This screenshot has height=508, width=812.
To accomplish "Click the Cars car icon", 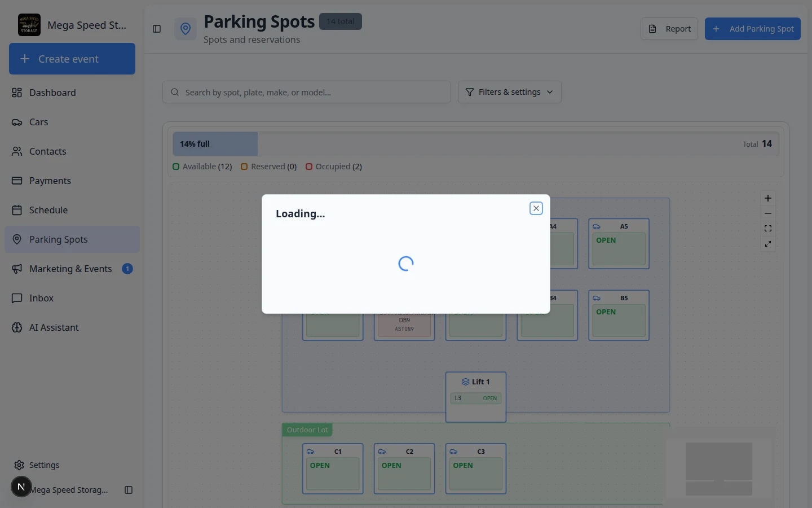I will (17, 122).
